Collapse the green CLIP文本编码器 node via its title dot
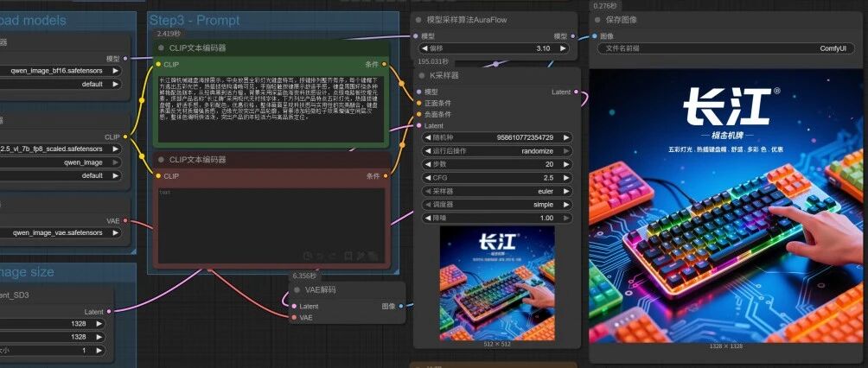This screenshot has height=368, width=868. click(x=161, y=48)
